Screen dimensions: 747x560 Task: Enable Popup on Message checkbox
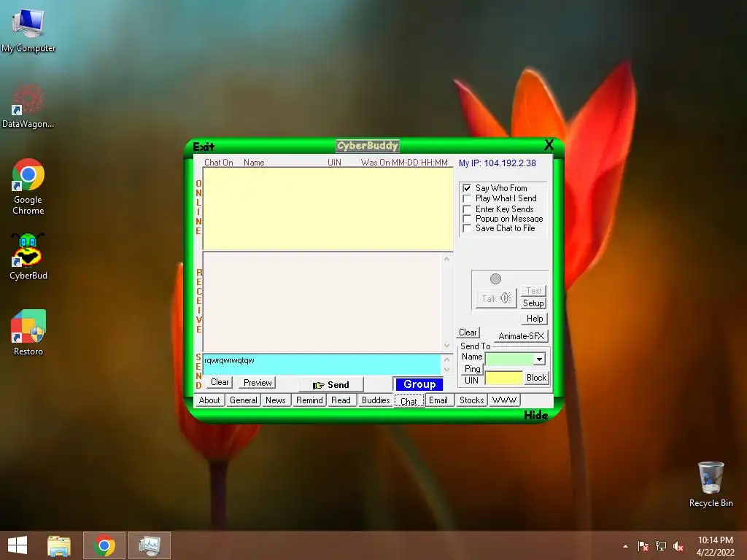[467, 219]
